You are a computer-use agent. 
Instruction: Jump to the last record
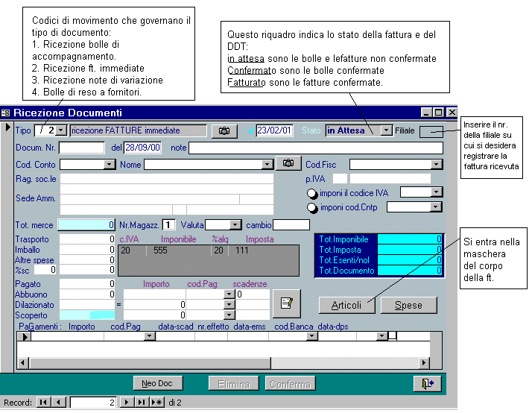coord(141,403)
